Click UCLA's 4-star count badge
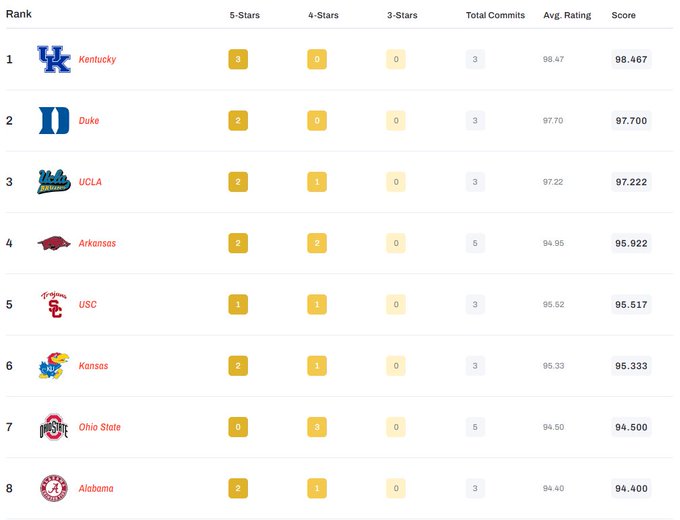 coord(317,182)
